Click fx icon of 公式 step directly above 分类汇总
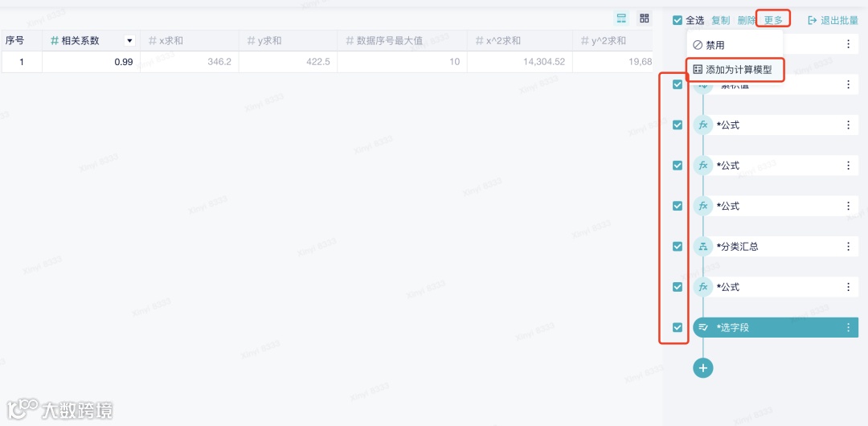This screenshot has width=868, height=426. [x=703, y=206]
